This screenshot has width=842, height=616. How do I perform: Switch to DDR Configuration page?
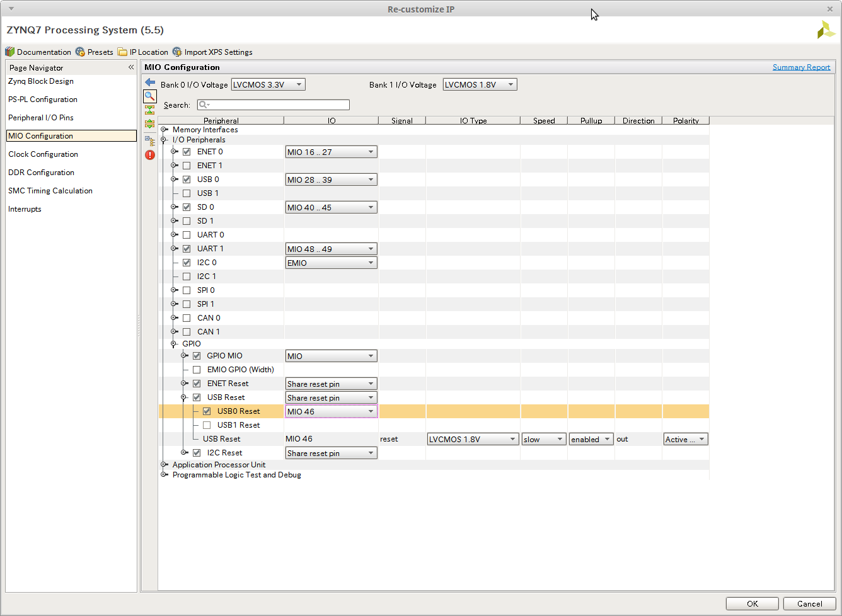tap(41, 172)
